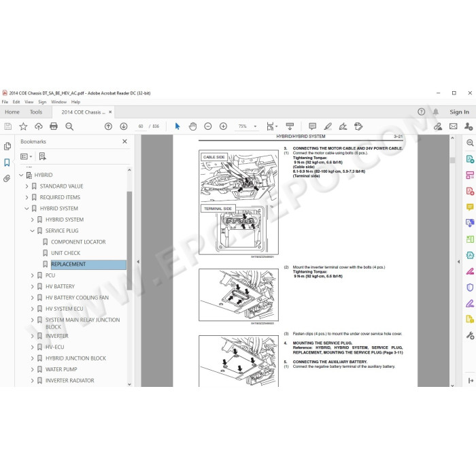Open Help question mark icon
The image size is (476, 476).
tap(422, 112)
